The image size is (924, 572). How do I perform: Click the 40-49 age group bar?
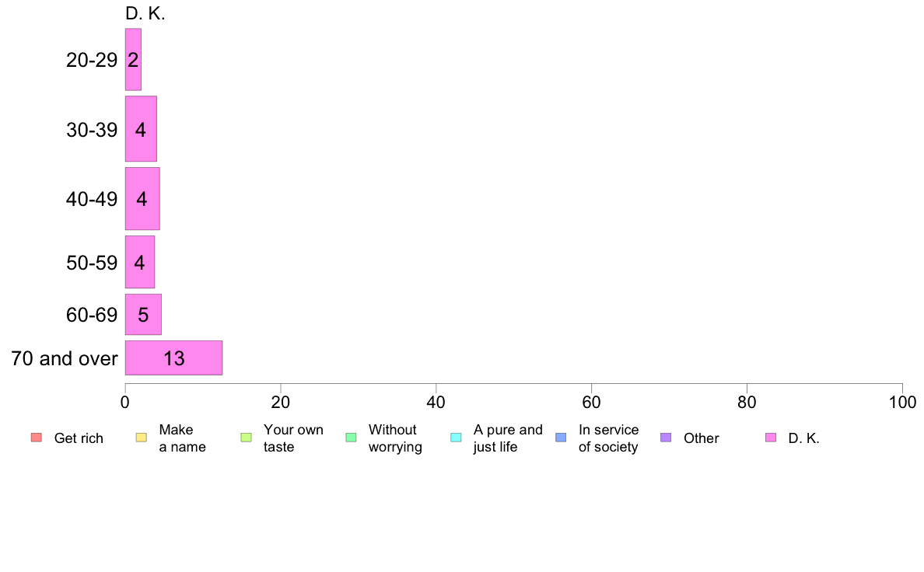pos(142,198)
